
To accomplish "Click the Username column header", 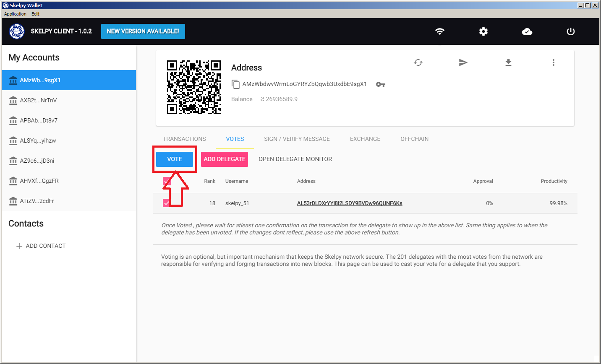I will [237, 181].
